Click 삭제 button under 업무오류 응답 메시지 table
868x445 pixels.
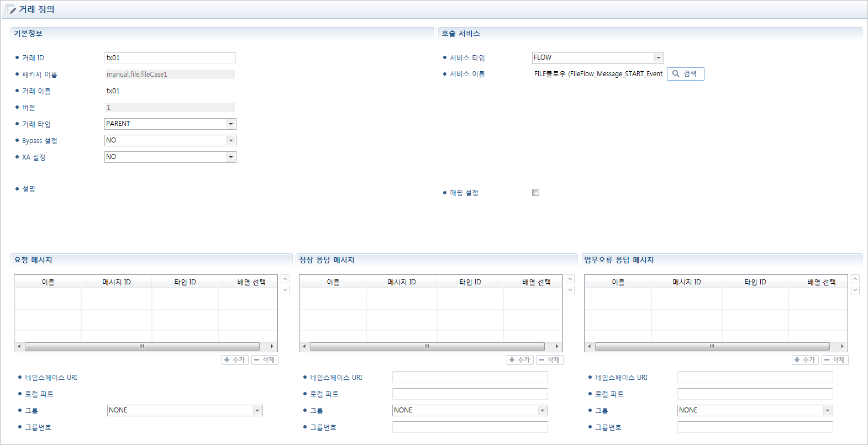[835, 360]
